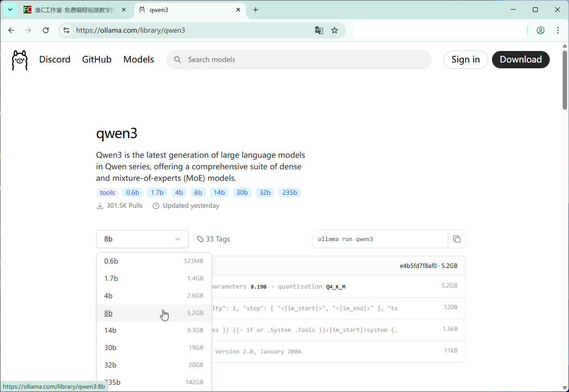Click the translate page icon
Image resolution: width=569 pixels, height=392 pixels.
(x=319, y=30)
